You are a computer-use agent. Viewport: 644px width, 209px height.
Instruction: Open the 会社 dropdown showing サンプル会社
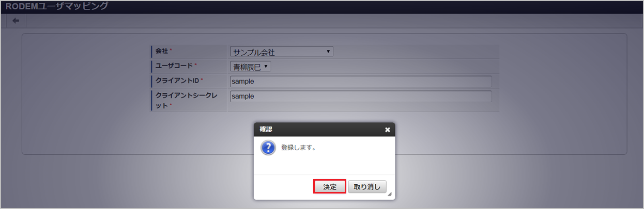pos(282,52)
